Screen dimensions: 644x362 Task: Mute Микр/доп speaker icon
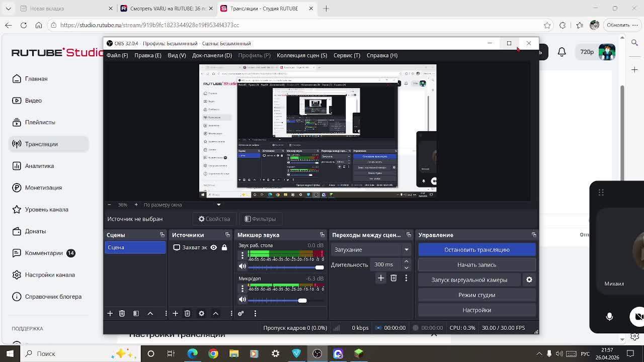(x=243, y=300)
